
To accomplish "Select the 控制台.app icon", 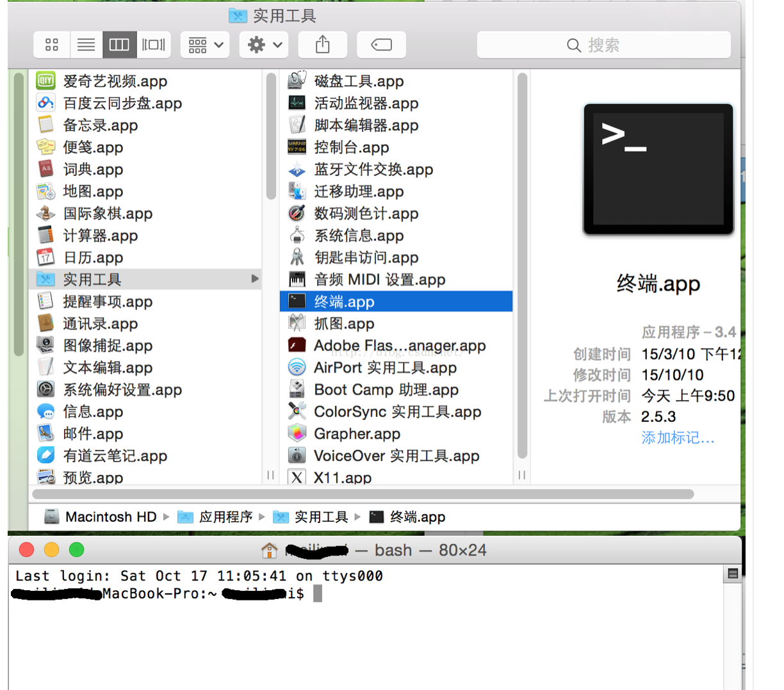I will 297,147.
